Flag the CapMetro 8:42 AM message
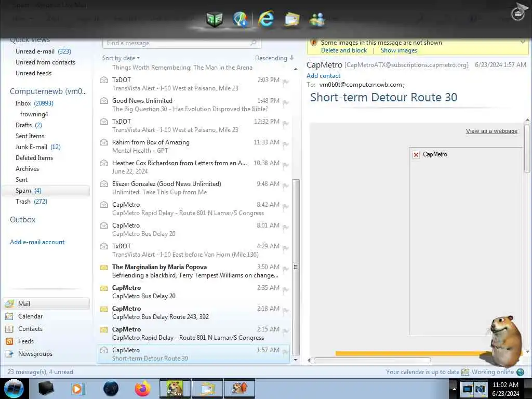 [286, 207]
